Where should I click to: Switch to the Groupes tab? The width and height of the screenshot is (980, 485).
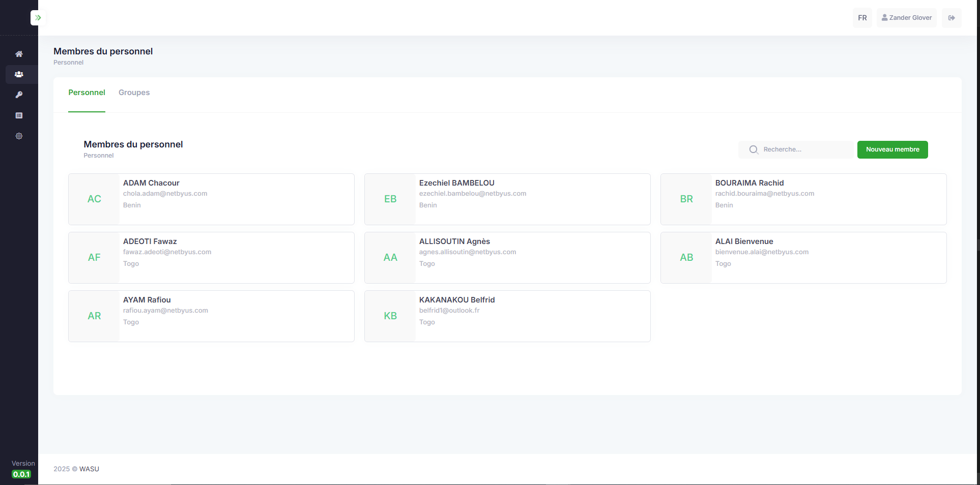point(134,93)
